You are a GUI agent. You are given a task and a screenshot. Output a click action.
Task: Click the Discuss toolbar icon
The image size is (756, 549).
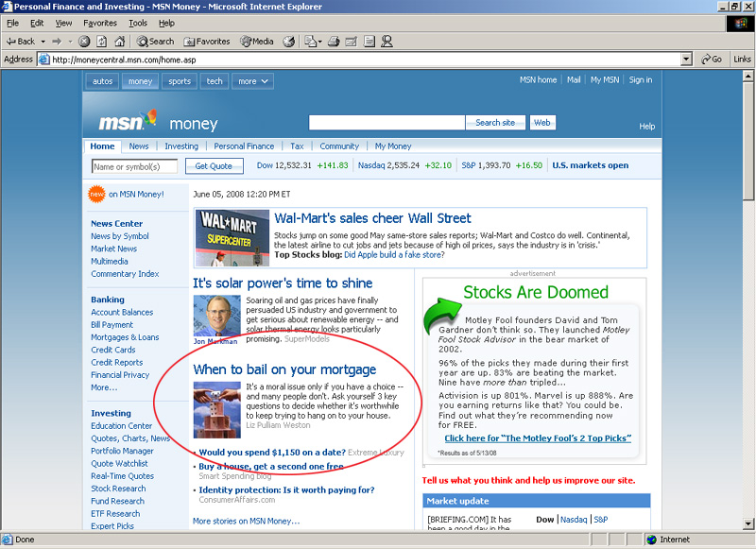(369, 42)
